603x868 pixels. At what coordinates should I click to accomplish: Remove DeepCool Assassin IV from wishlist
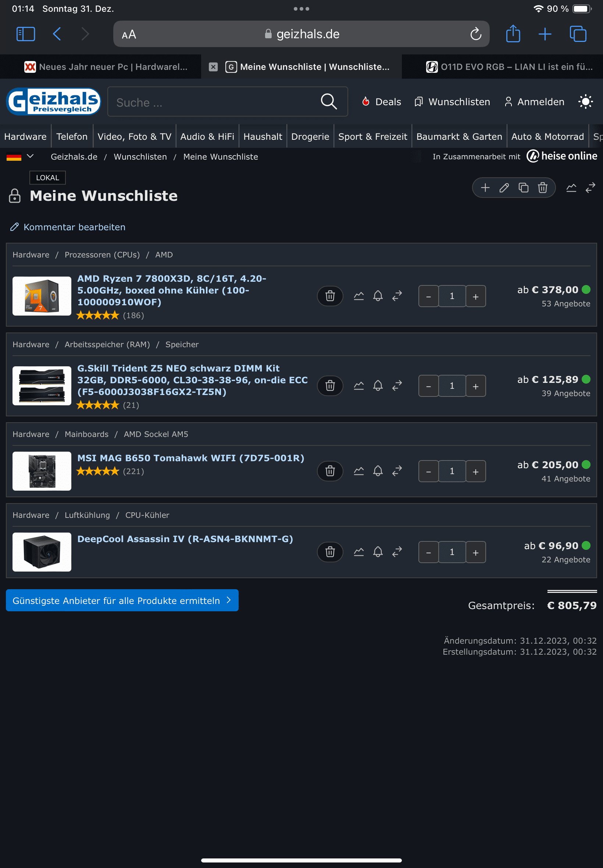click(330, 552)
